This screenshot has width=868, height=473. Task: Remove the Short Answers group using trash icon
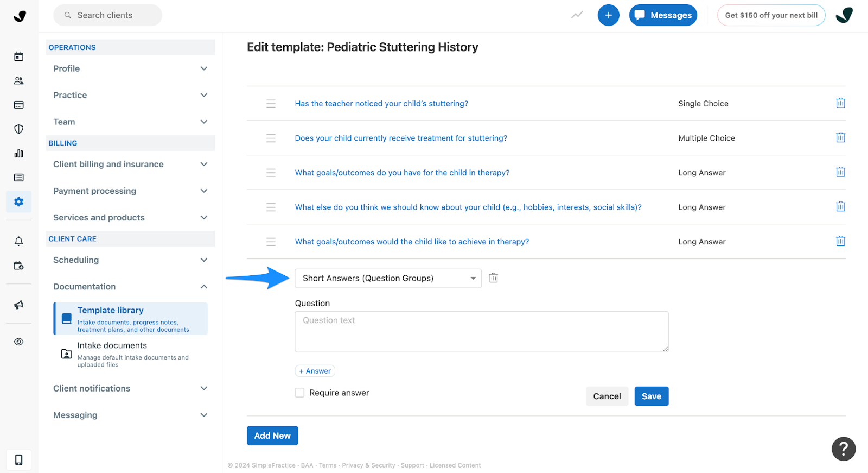[493, 278]
